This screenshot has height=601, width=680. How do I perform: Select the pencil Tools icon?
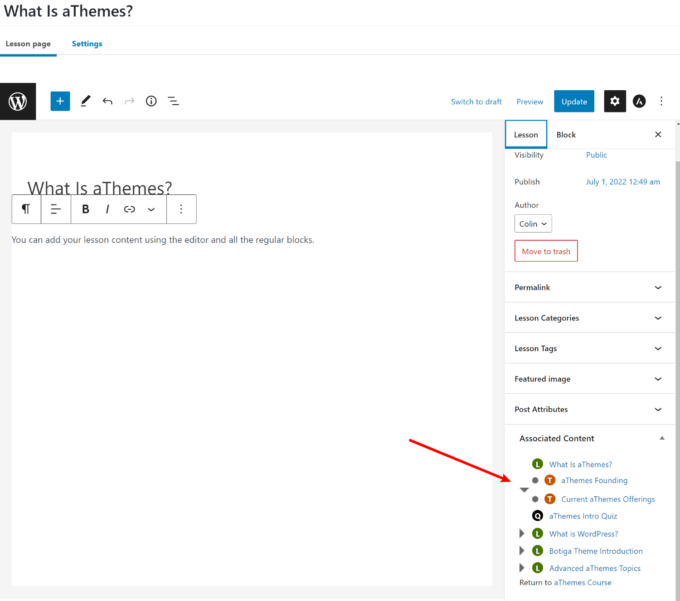pyautogui.click(x=85, y=101)
